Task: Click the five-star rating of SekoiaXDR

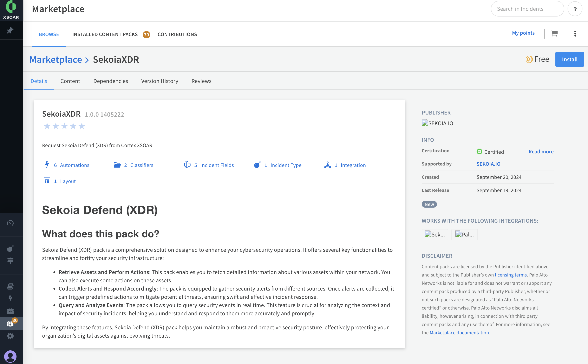Action: (x=64, y=126)
